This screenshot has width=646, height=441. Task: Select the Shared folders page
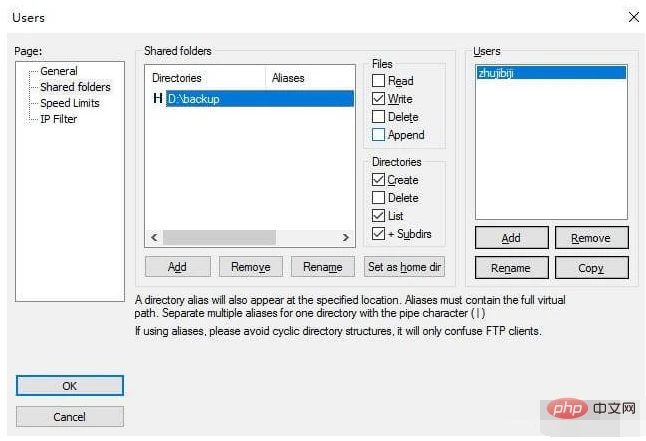pos(75,87)
